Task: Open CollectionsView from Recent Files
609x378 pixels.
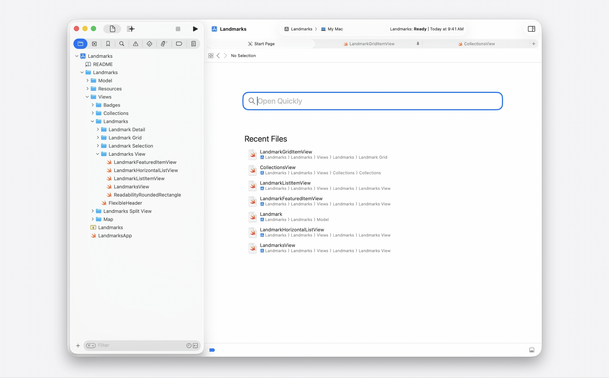Action: pyautogui.click(x=315, y=170)
